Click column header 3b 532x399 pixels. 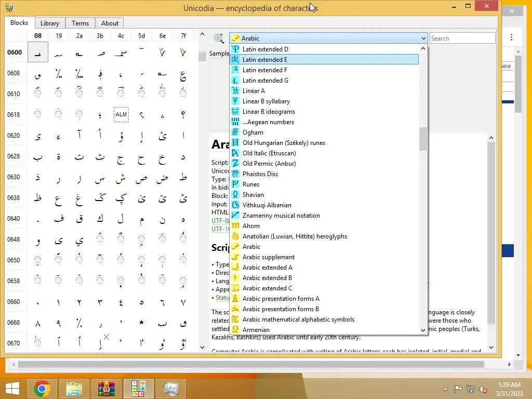pos(100,36)
